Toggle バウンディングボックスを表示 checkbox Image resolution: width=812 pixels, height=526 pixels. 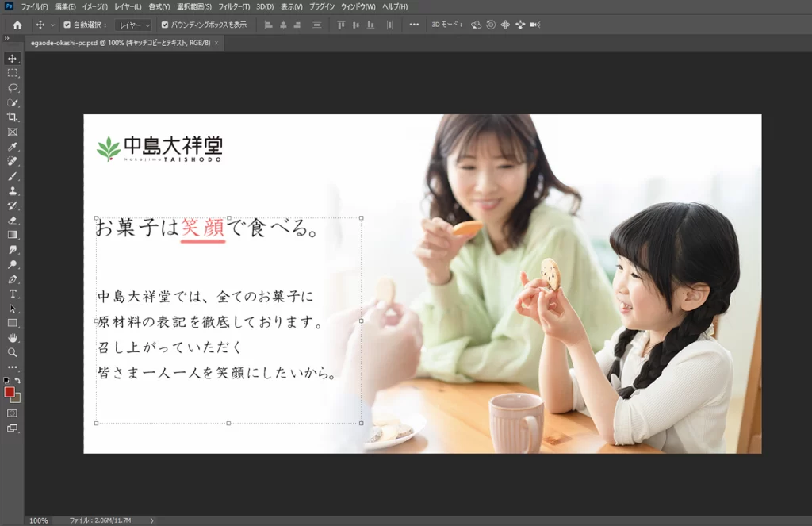coord(165,25)
